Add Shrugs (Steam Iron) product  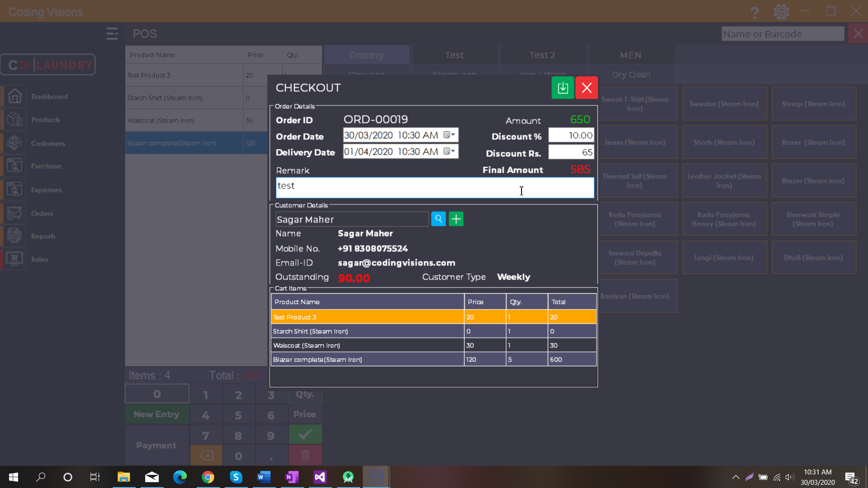(813, 104)
